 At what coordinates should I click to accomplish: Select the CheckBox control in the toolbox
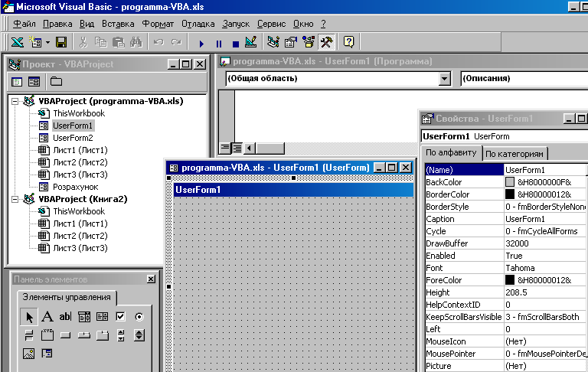click(x=120, y=317)
